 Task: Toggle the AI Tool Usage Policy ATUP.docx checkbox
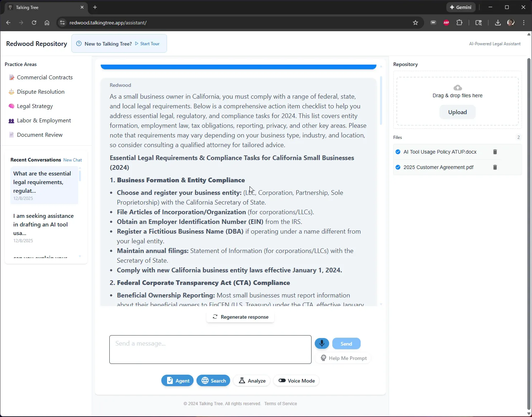(398, 152)
